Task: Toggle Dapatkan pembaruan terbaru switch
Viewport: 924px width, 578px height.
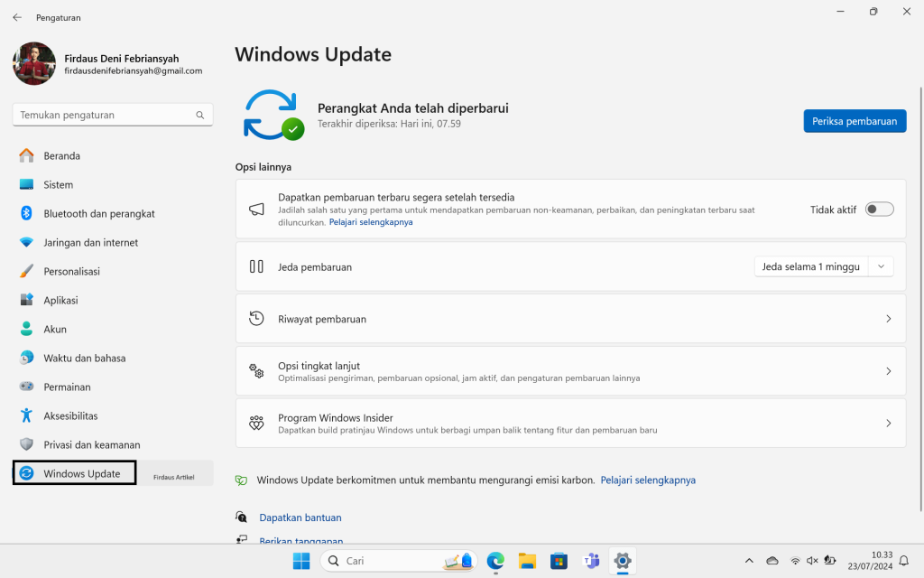Action: coord(879,210)
